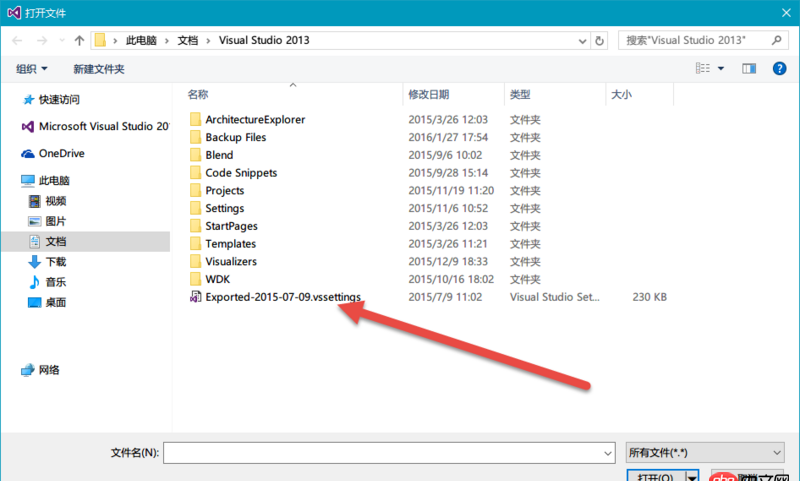Image resolution: width=800 pixels, height=481 pixels.
Task: Click the vssettings file icon
Action: click(x=195, y=297)
